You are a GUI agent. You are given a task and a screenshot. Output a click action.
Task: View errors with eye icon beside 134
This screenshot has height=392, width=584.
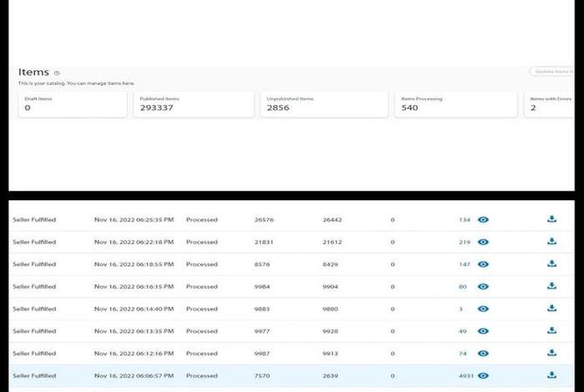483,220
